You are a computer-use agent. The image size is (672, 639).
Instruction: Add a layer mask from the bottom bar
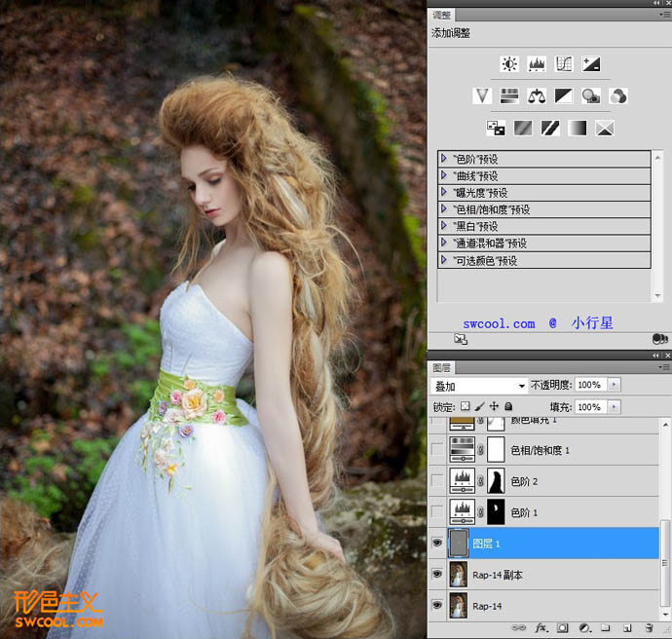tap(560, 628)
